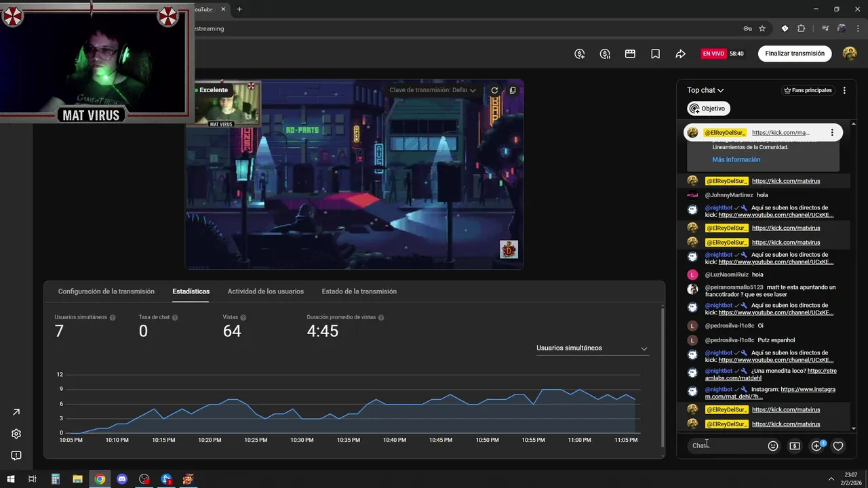Open the Windows Start menu
Viewport: 868px width, 488px height.
[x=11, y=479]
